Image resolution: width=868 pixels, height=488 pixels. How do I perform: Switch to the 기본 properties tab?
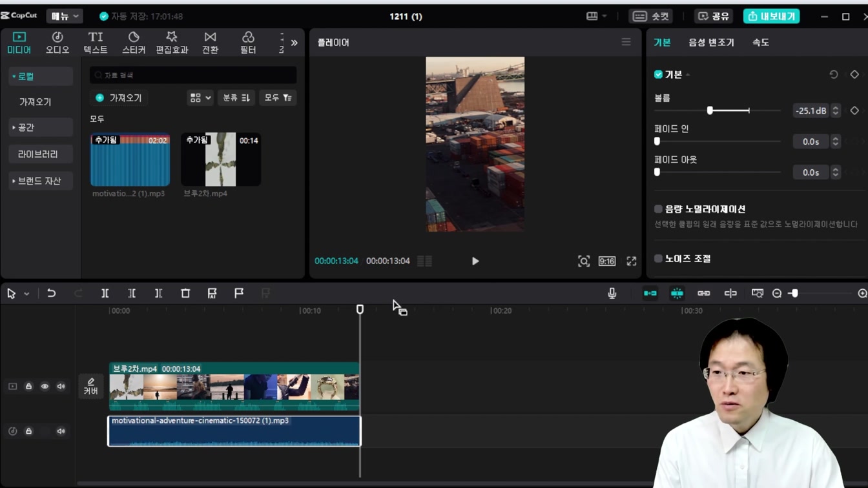(x=662, y=43)
